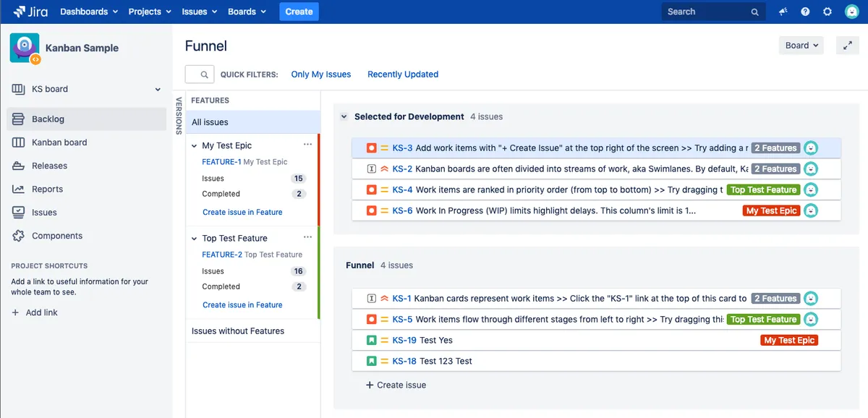Open the settings gear icon in header
Viewport: 868px width, 418px height.
click(x=827, y=12)
